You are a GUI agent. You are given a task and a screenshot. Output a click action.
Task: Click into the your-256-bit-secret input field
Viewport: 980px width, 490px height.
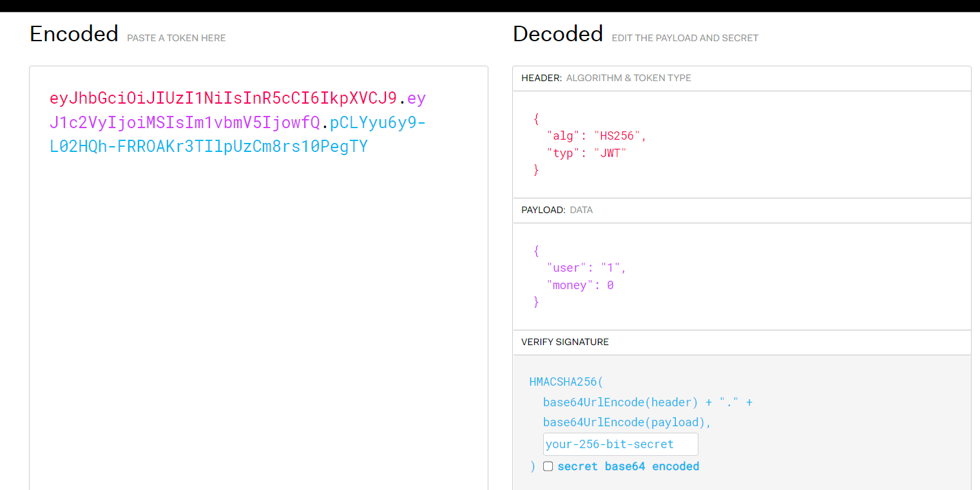(x=620, y=444)
